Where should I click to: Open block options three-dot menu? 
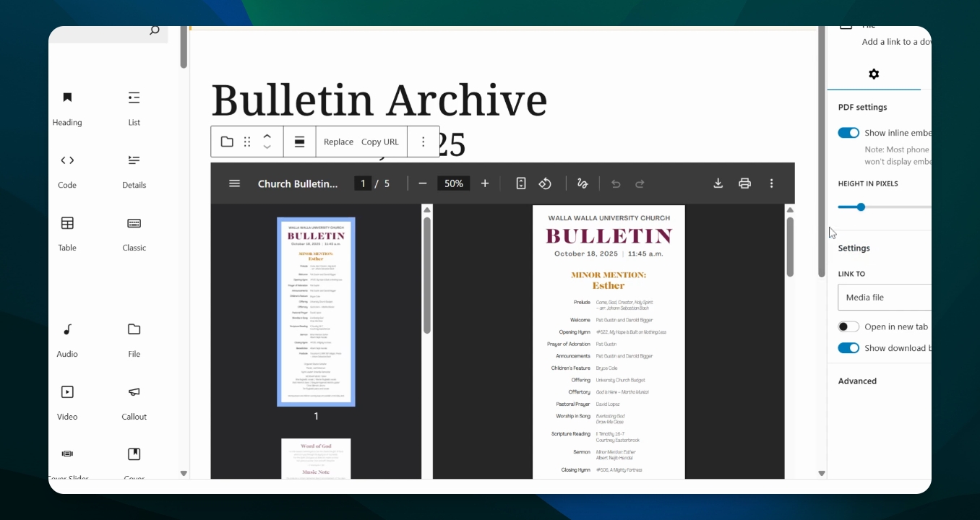coord(424,142)
